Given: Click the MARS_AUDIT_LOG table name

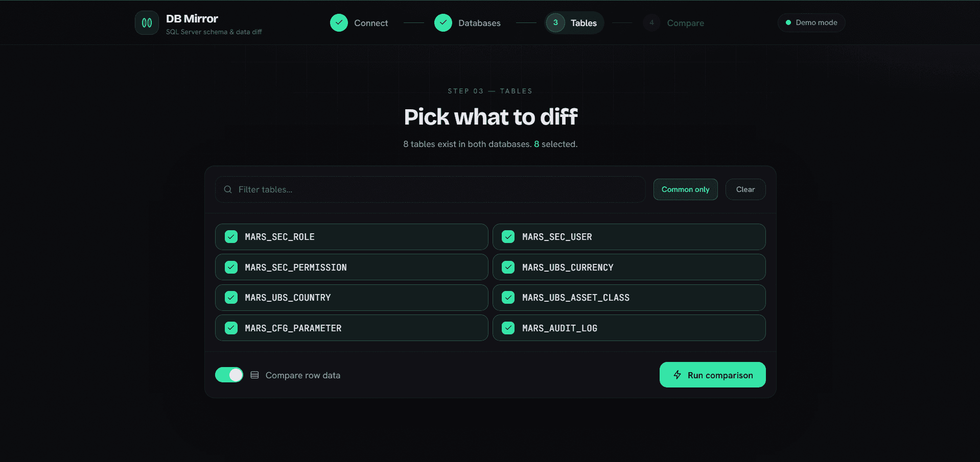Looking at the screenshot, I should (x=559, y=328).
